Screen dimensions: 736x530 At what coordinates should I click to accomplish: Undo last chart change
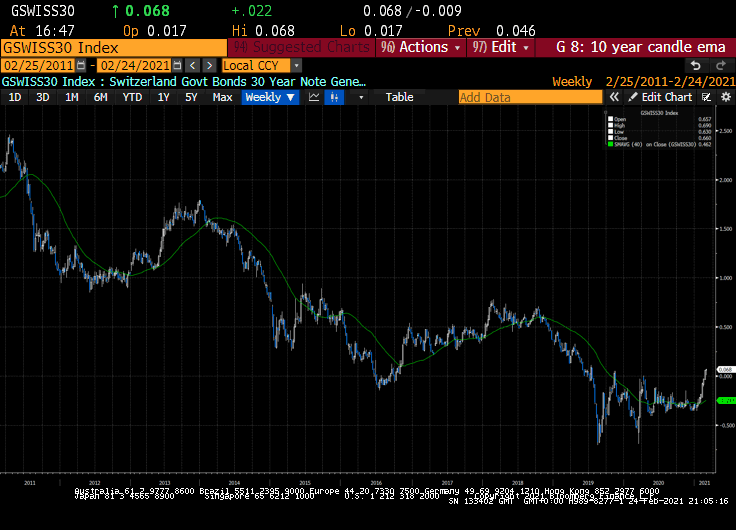[696, 66]
